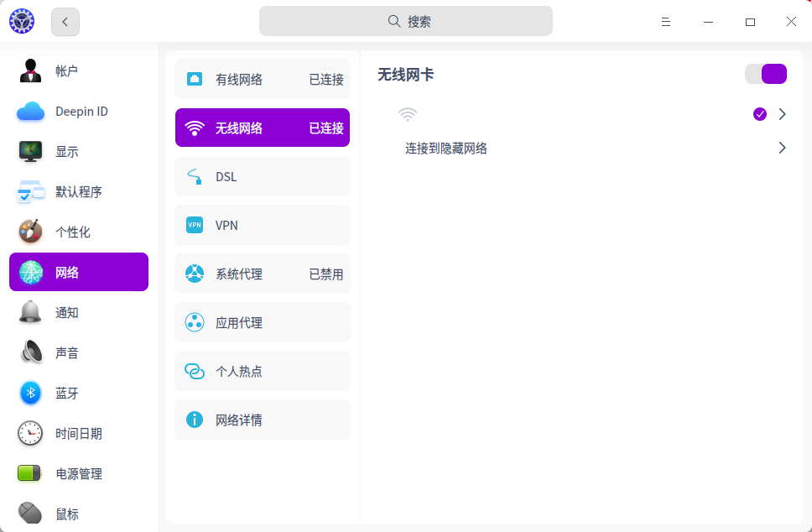Go back with the back arrow button

click(x=65, y=22)
